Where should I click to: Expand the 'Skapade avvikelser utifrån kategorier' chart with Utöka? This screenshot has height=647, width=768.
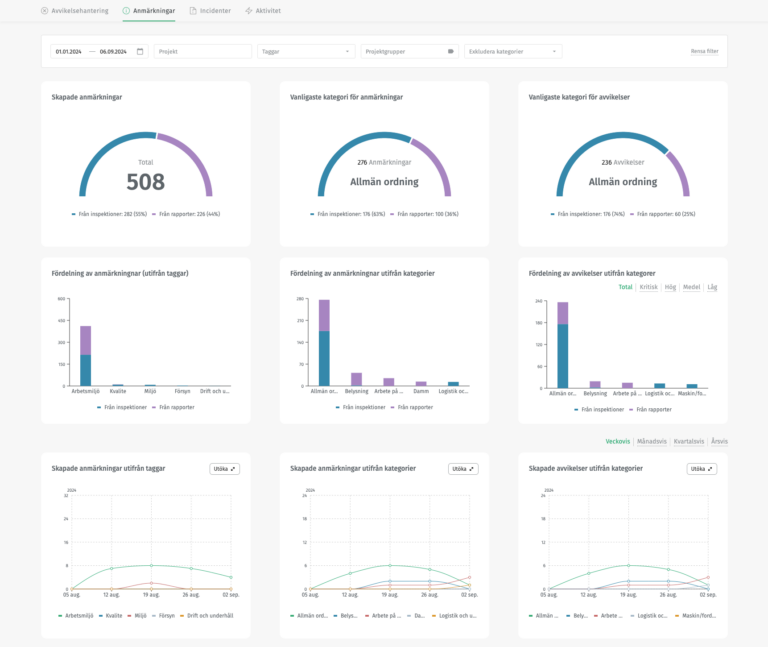tap(702, 468)
